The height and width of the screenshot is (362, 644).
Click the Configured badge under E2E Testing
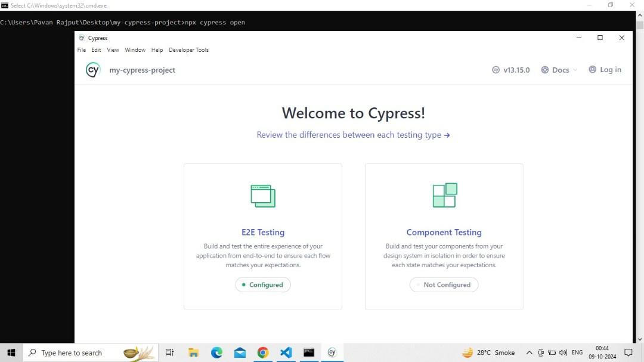coord(263,284)
